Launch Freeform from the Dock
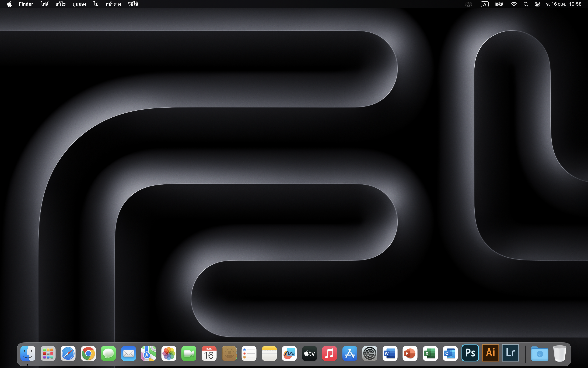The width and height of the screenshot is (588, 368). (289, 353)
